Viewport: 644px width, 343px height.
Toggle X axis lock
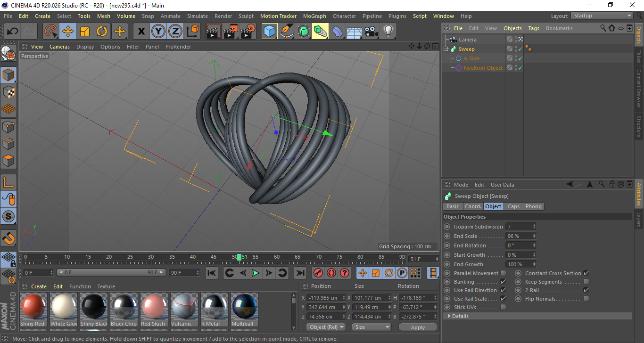[x=141, y=32]
